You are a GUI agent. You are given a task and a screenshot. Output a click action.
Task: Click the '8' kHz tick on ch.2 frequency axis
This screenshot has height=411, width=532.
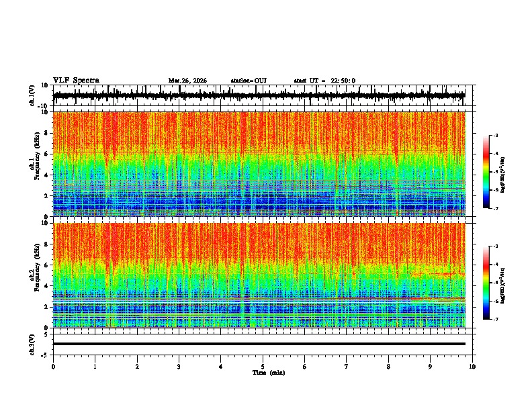tap(47, 244)
